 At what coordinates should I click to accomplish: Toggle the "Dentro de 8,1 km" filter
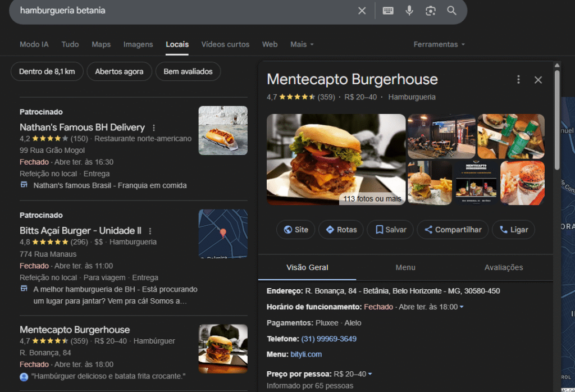coord(47,71)
